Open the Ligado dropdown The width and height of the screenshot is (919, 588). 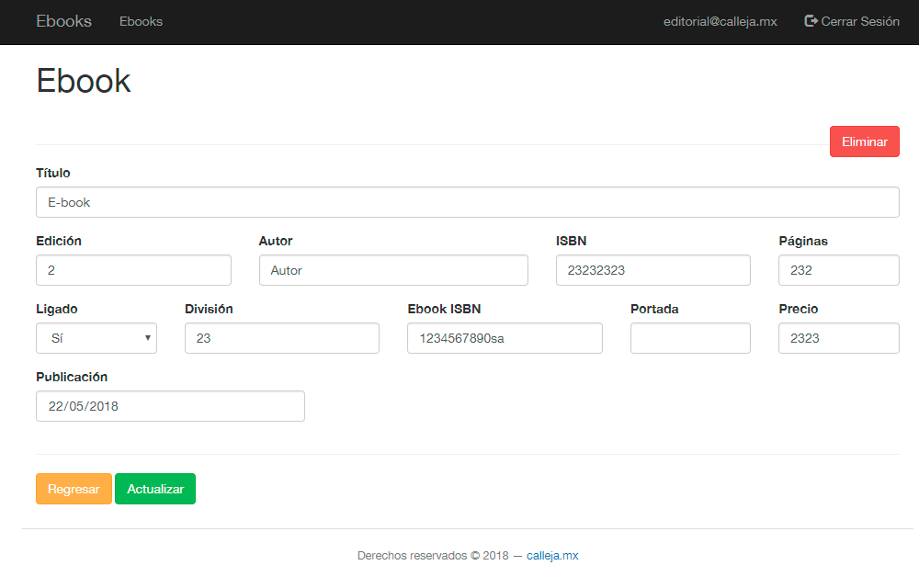[x=96, y=338]
